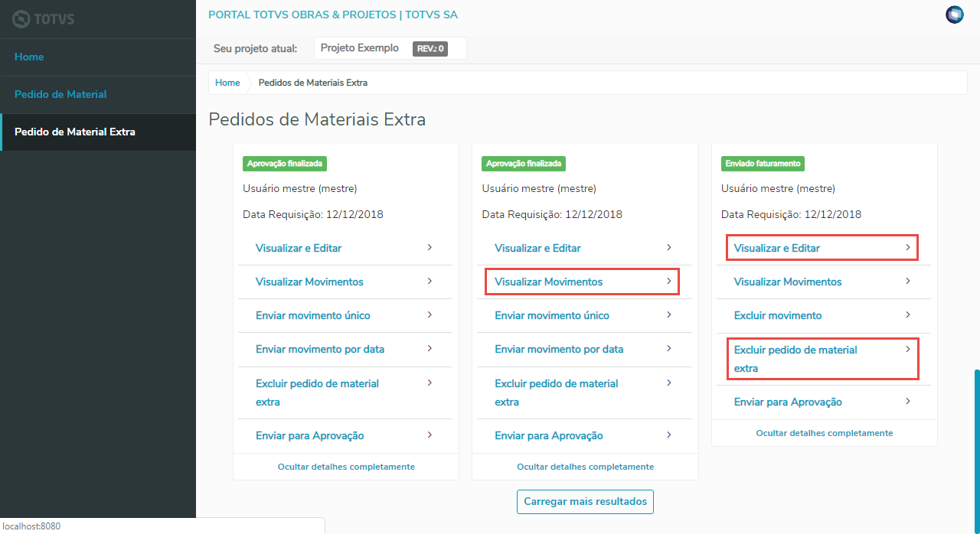Click Ocultar detalhes completamente under leftmost card
This screenshot has width=980, height=534.
coord(346,467)
